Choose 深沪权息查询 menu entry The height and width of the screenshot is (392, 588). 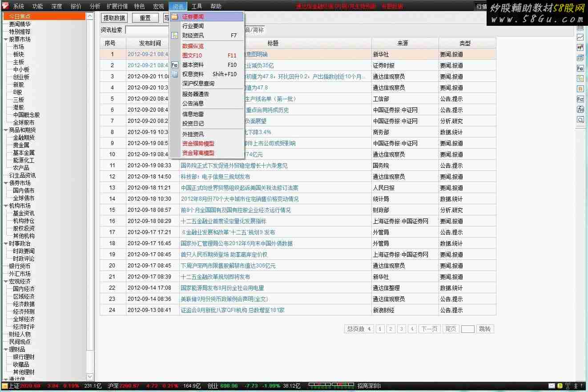[x=207, y=83]
